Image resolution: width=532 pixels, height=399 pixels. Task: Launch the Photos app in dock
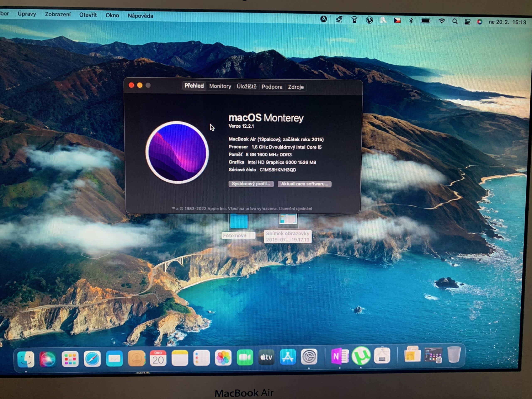(x=223, y=358)
